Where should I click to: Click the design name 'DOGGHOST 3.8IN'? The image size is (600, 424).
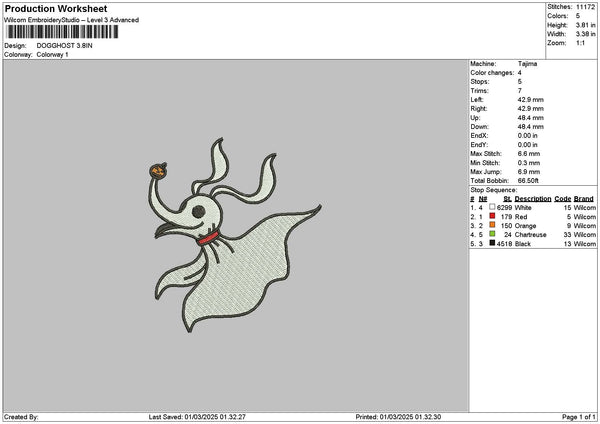coord(64,46)
